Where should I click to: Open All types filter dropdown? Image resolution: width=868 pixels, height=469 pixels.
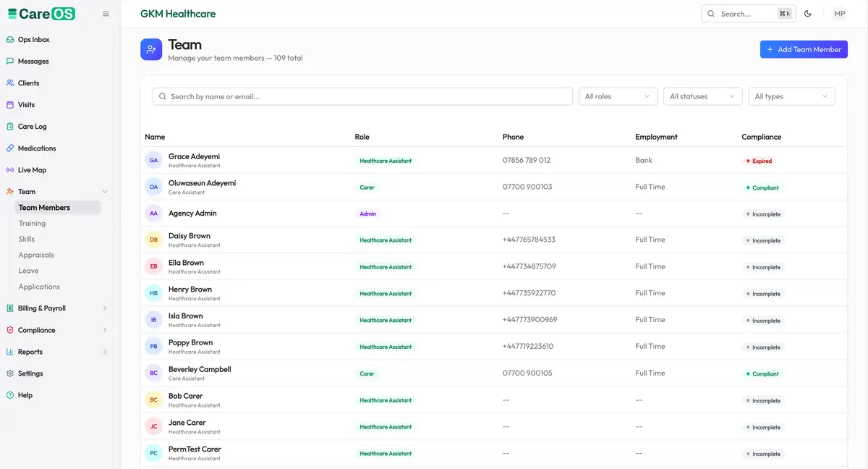(x=791, y=96)
